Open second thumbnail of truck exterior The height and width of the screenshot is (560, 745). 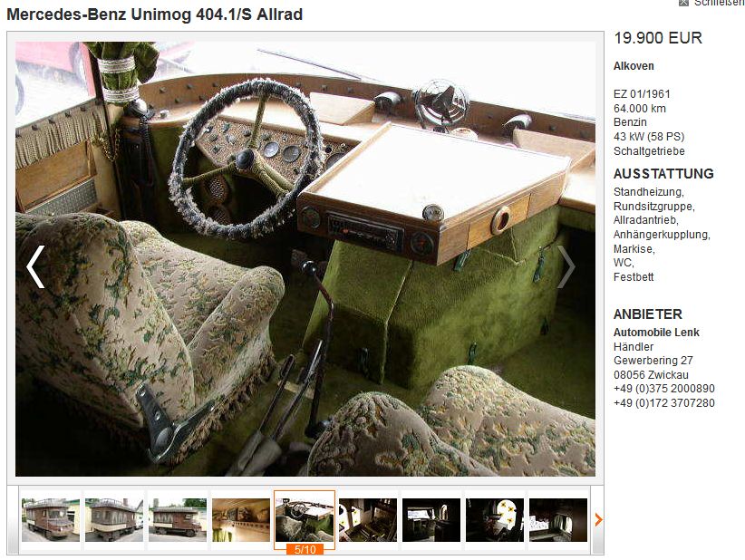[x=114, y=520]
